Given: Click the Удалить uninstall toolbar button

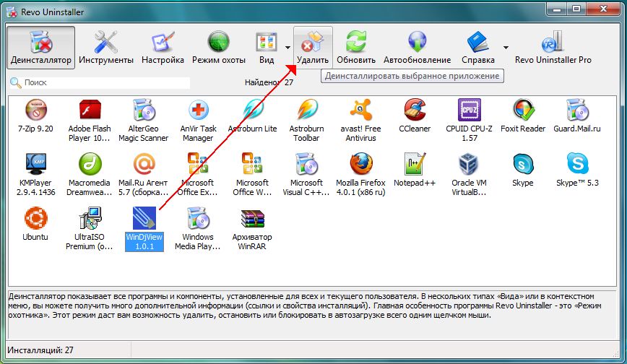Looking at the screenshot, I should point(313,48).
